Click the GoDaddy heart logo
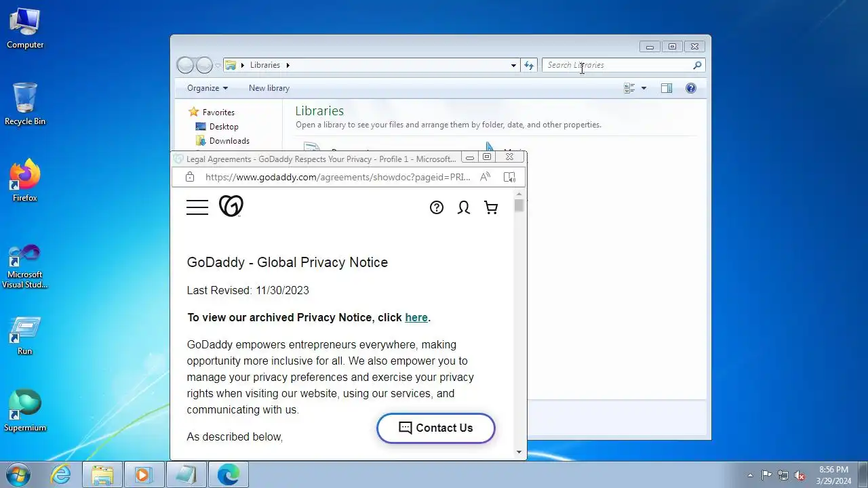868x488 pixels. coord(231,206)
